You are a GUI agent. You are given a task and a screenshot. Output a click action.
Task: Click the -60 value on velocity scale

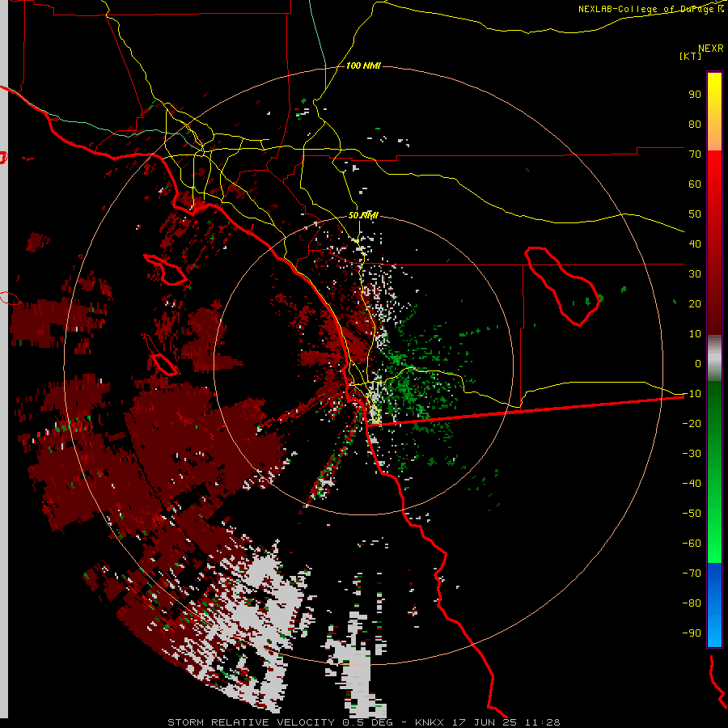(x=692, y=544)
